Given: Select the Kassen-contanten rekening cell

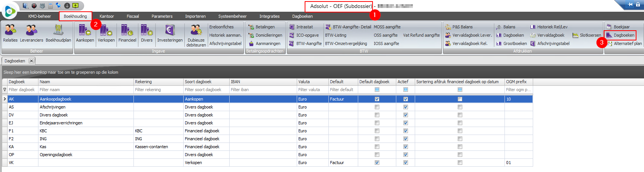Looking at the screenshot, I should [158, 147].
